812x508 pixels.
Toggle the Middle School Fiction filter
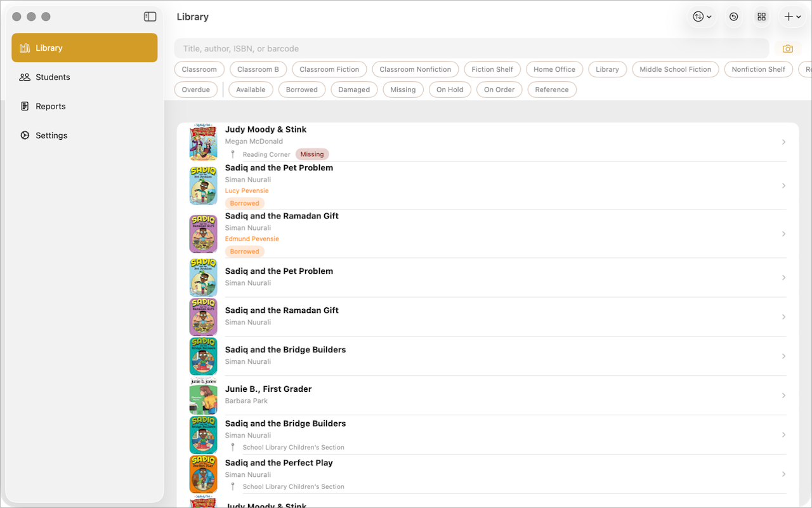coord(676,69)
